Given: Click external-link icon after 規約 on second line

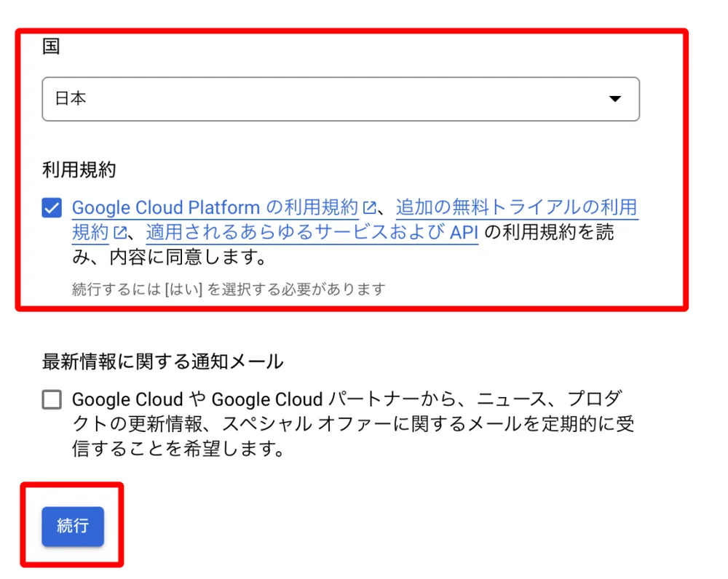Looking at the screenshot, I should (x=120, y=233).
